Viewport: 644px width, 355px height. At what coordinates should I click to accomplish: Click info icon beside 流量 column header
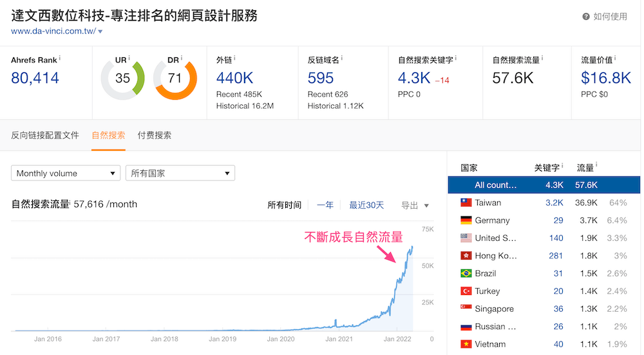[x=596, y=165]
